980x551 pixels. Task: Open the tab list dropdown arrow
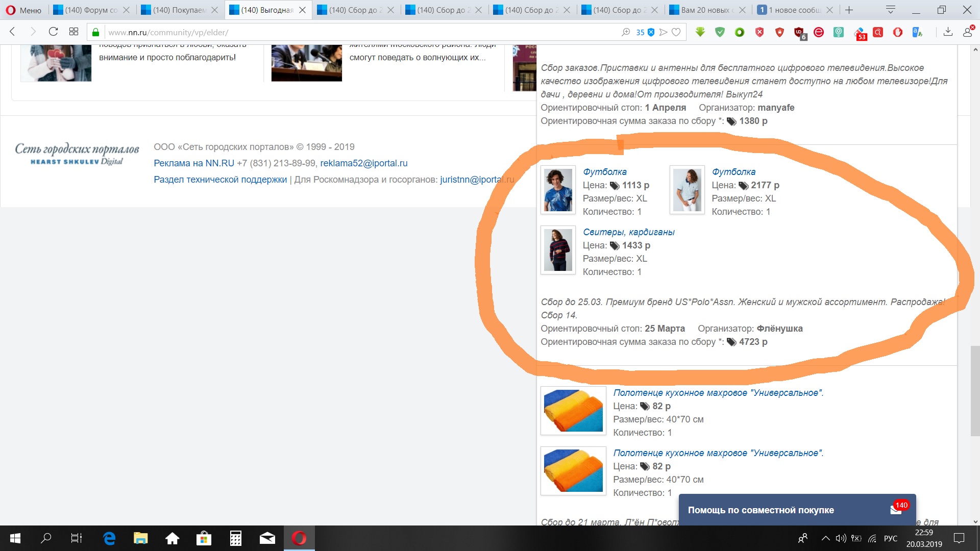click(891, 10)
